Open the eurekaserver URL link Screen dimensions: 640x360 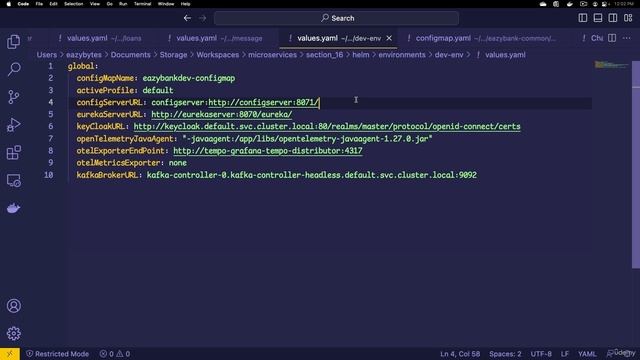coord(222,114)
